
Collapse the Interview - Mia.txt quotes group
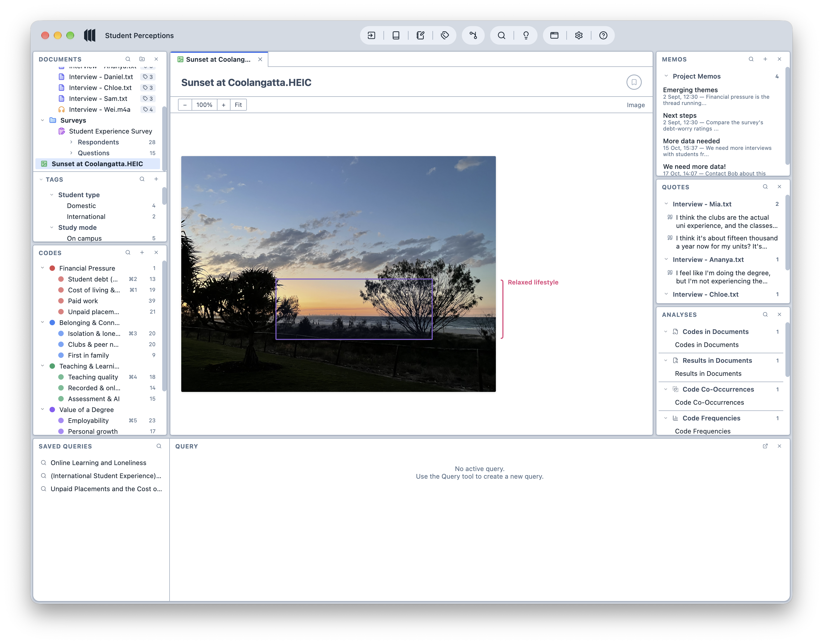(x=666, y=204)
